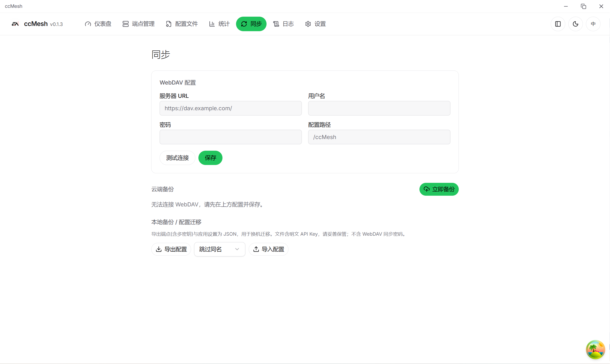Open the 日志 logs tab
The width and height of the screenshot is (610, 364).
pos(283,24)
